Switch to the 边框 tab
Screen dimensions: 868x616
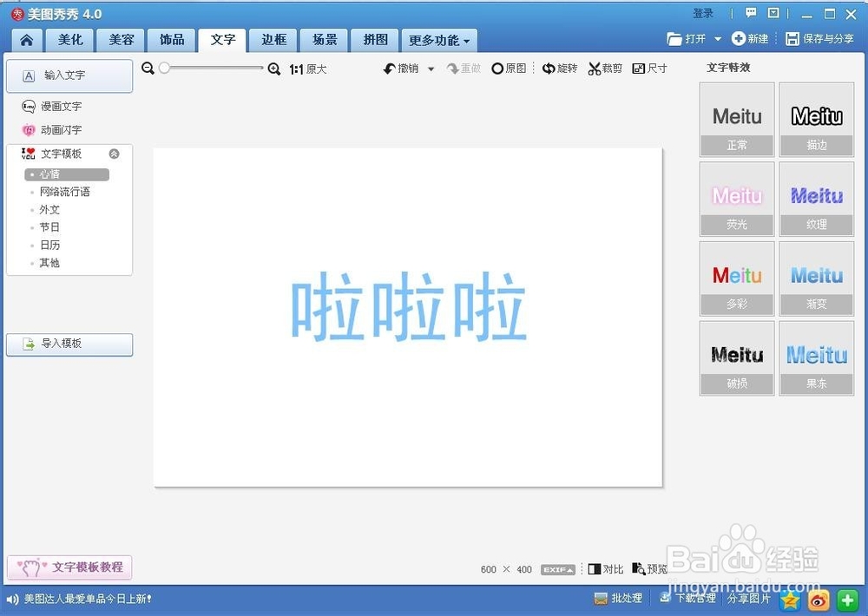coord(273,40)
